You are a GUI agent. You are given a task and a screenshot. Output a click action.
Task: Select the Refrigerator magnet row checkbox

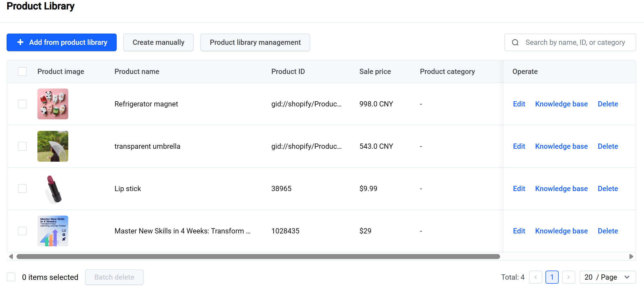[x=22, y=104]
